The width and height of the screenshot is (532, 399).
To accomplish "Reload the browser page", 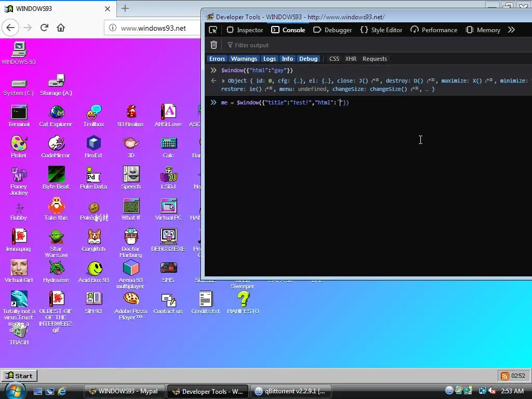I will (x=44, y=28).
